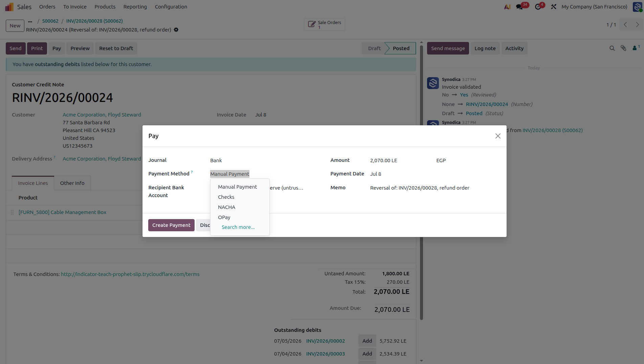The image size is (644, 364).
Task: Click the New button
Action: [15, 26]
